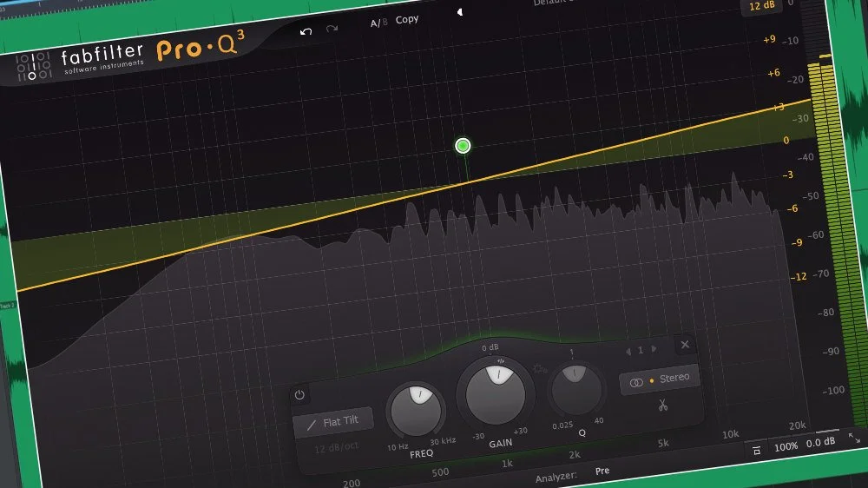Viewport: 868px width, 488px height.
Task: Click the 0 dB gain readout
Action: click(x=490, y=347)
